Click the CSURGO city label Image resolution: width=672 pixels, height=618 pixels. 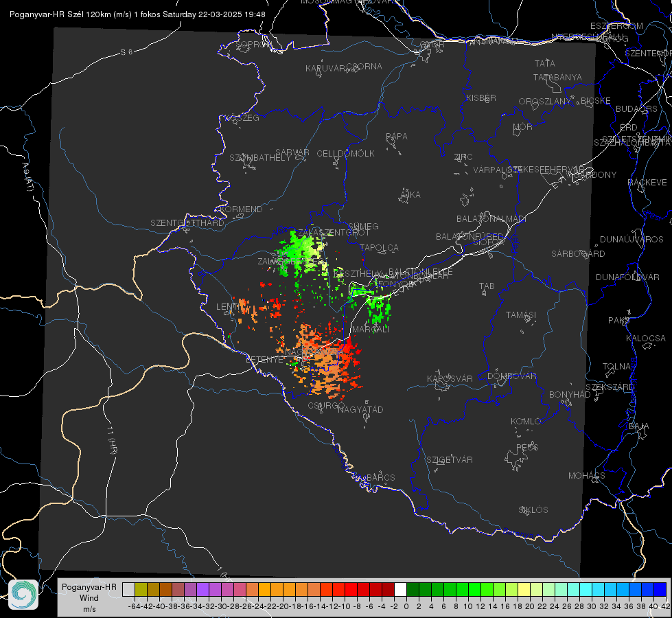coord(326,405)
